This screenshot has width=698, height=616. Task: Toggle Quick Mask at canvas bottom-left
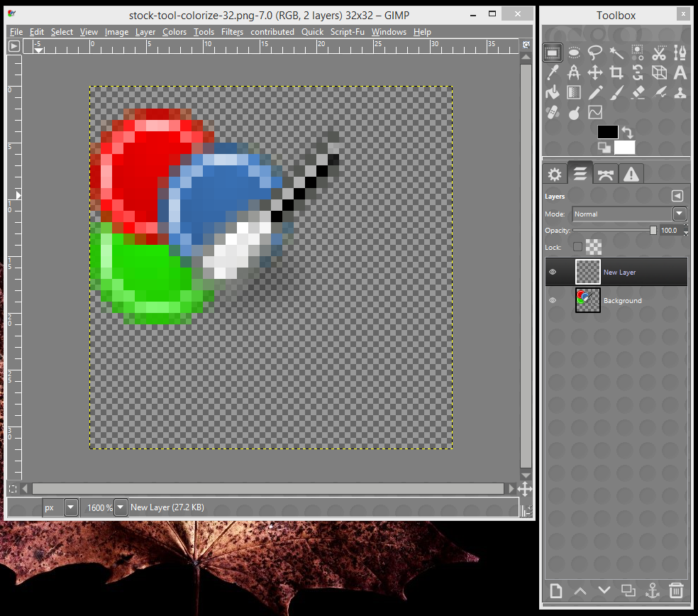pos(13,489)
